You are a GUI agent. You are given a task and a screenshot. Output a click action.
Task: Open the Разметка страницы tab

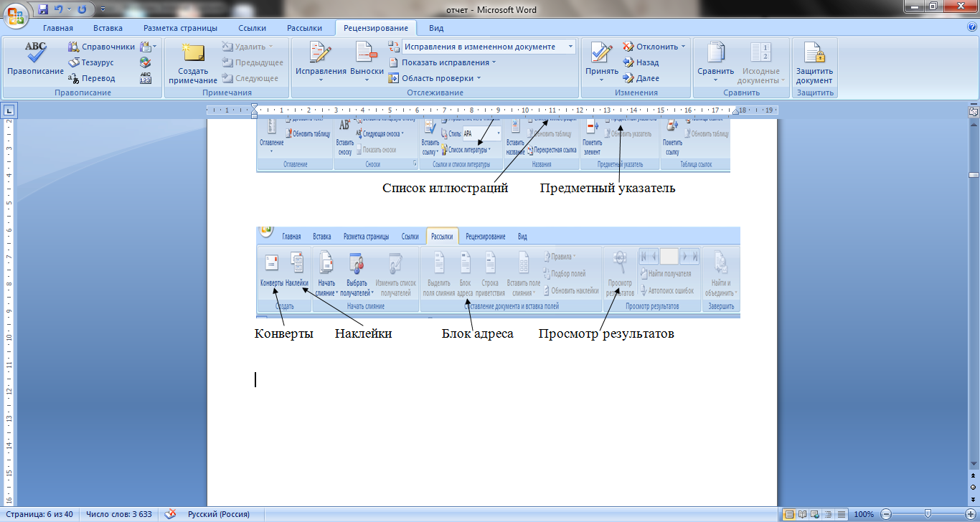(180, 28)
